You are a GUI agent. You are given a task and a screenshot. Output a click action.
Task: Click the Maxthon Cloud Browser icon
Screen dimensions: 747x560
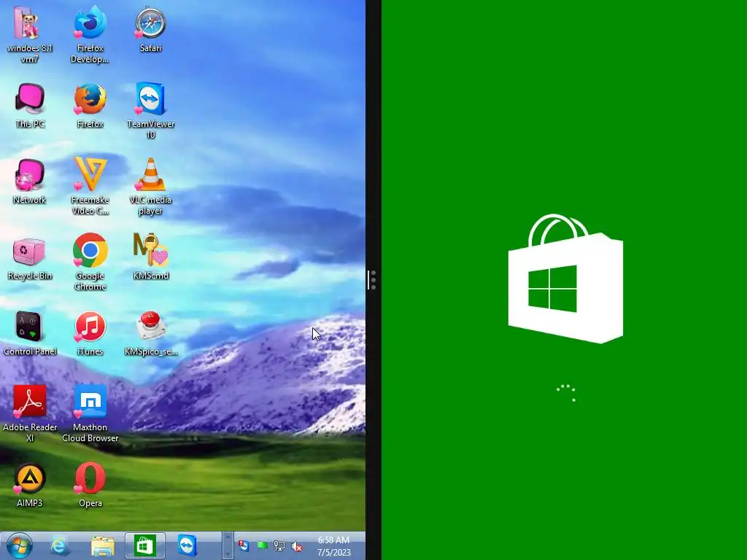90,413
